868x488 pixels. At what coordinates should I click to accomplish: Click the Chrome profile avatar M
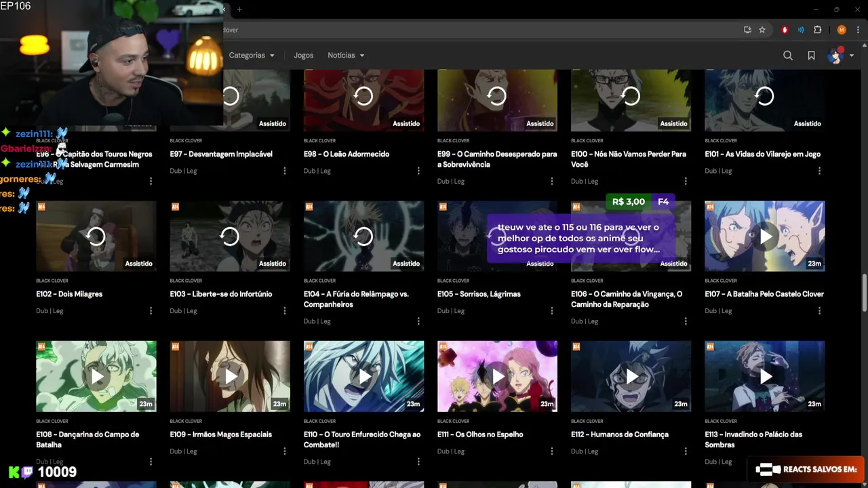[842, 30]
